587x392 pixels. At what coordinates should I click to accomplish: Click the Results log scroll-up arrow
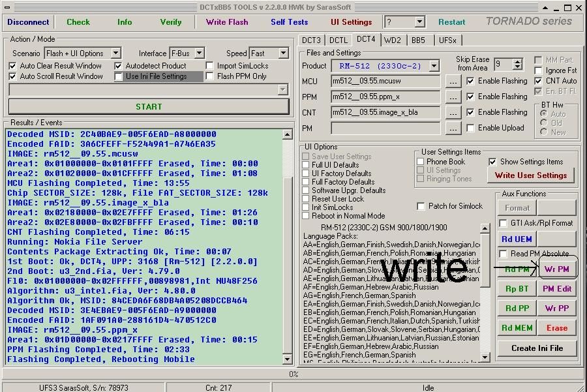(287, 134)
